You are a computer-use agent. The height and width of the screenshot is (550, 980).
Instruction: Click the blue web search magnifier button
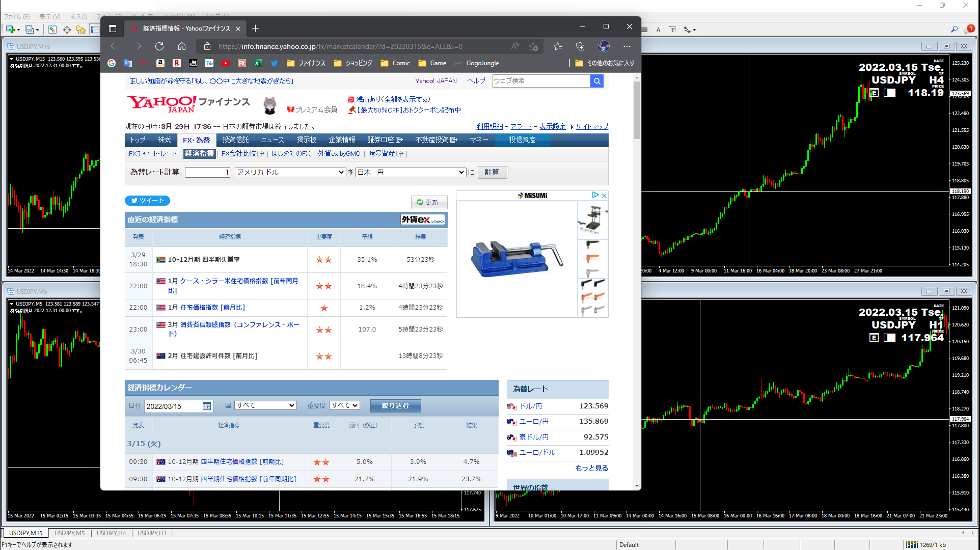pyautogui.click(x=597, y=81)
